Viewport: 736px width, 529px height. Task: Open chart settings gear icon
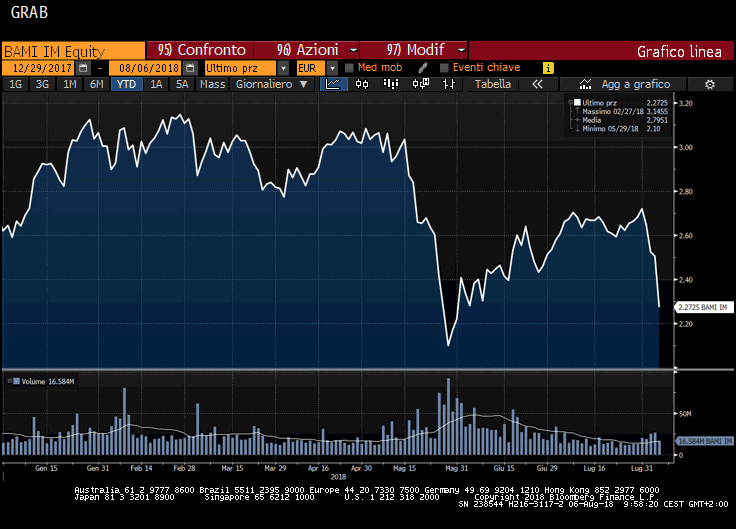coord(710,84)
